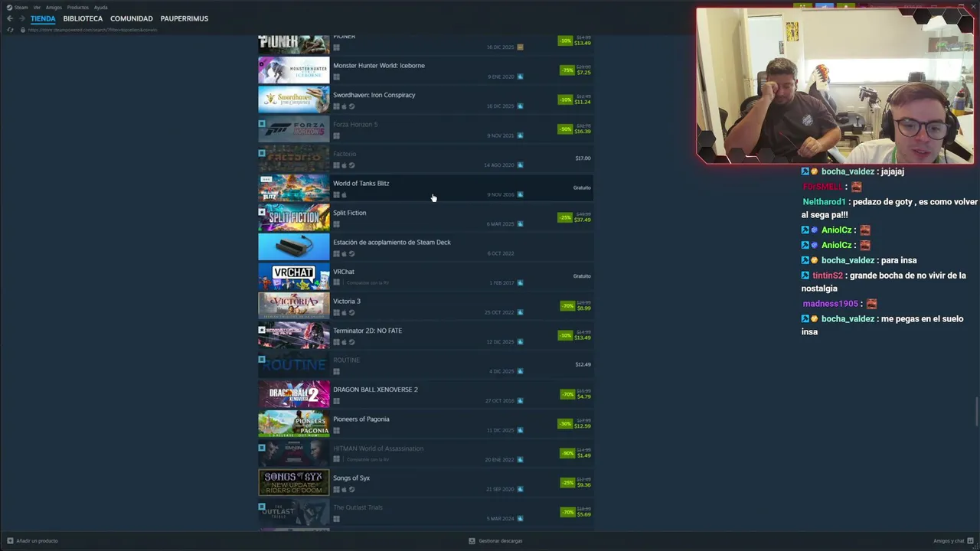The image size is (980, 551).
Task: Click the Gratuito label on the VRChat row
Action: tap(582, 276)
